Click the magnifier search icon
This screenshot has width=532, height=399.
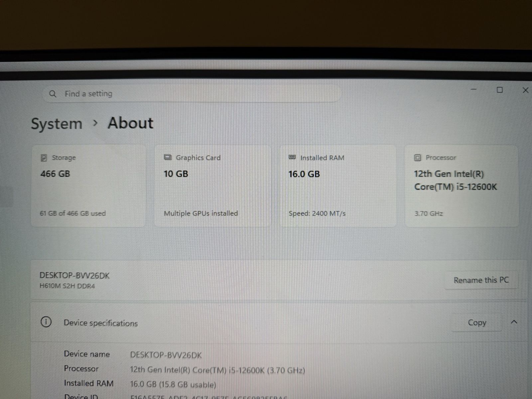[53, 94]
